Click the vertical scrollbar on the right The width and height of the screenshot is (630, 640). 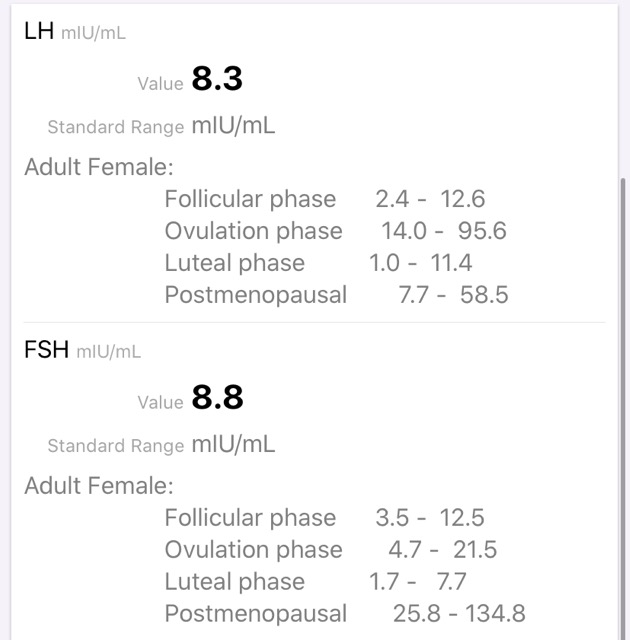click(x=623, y=408)
